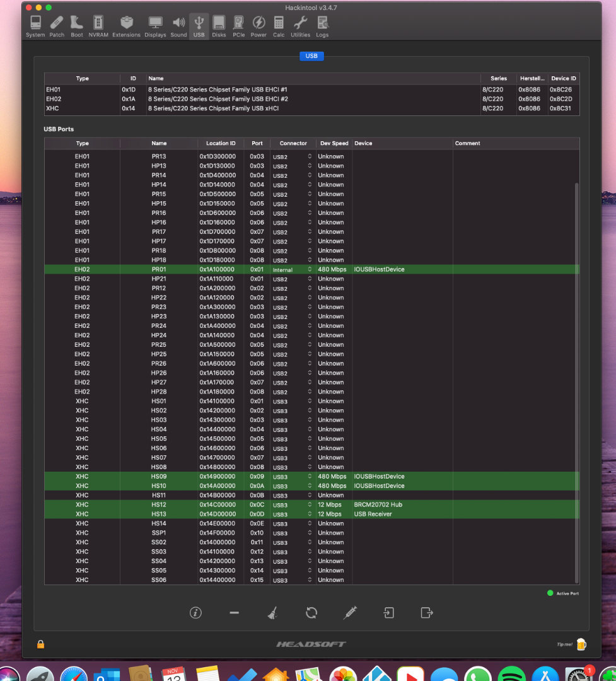Go to the Extensions toolbar section
Image resolution: width=616 pixels, height=681 pixels.
[x=126, y=26]
